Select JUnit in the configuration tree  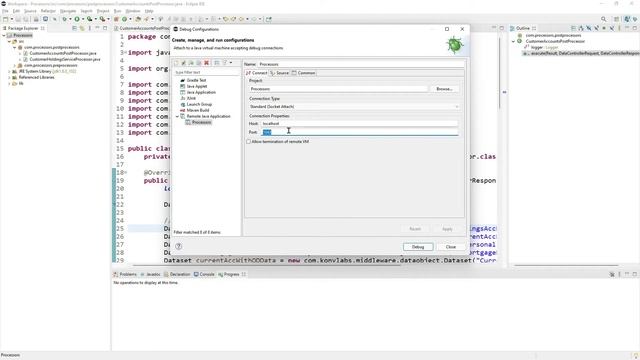tap(191, 98)
